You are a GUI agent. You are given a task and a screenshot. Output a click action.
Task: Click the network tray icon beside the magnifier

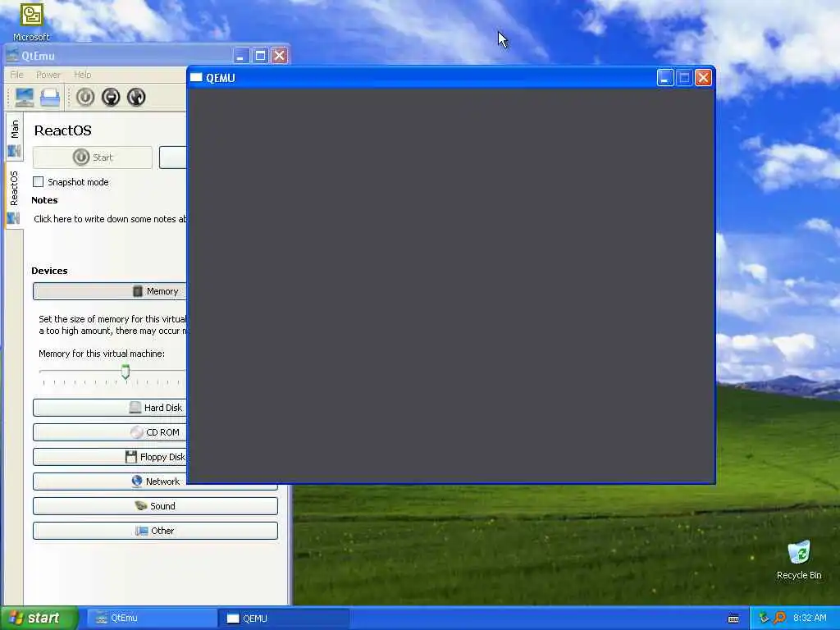765,619
